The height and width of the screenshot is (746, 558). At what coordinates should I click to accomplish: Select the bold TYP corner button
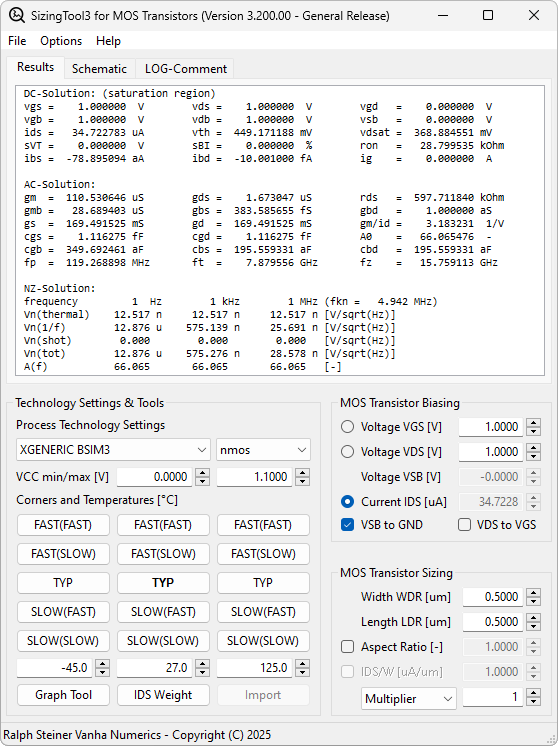(x=163, y=583)
